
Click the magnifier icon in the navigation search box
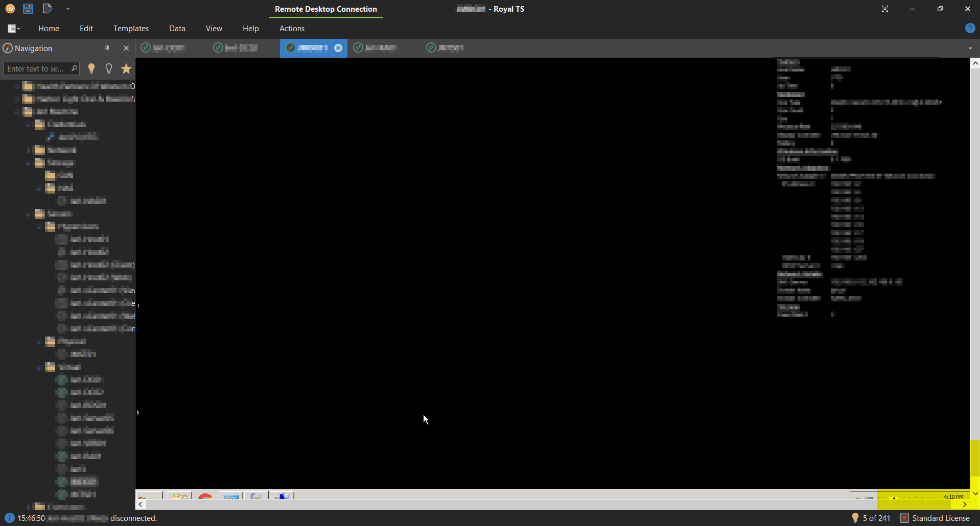pyautogui.click(x=74, y=68)
